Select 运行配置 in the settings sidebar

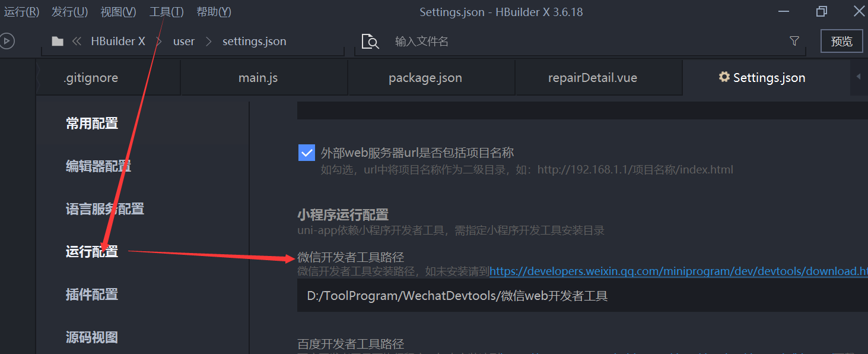click(92, 252)
